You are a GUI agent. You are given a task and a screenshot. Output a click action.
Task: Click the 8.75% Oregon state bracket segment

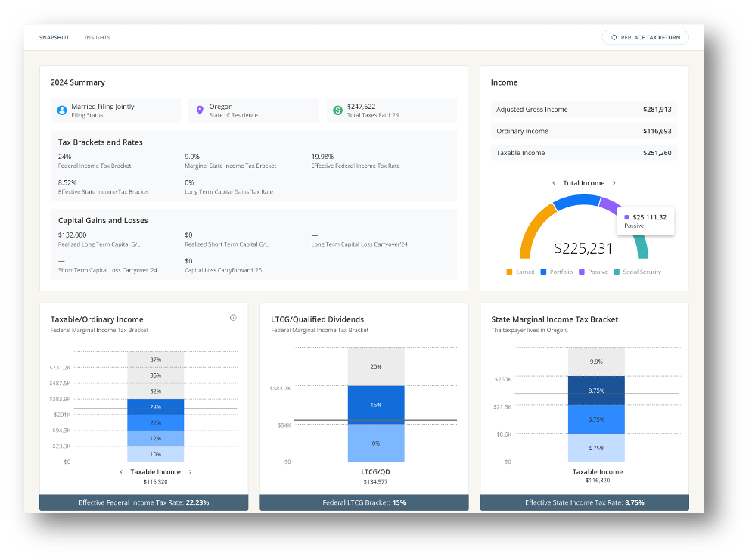(597, 390)
